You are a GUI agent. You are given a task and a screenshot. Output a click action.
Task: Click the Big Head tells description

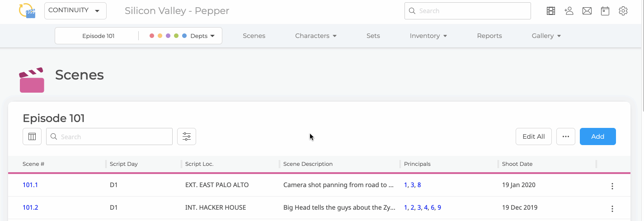(x=339, y=207)
